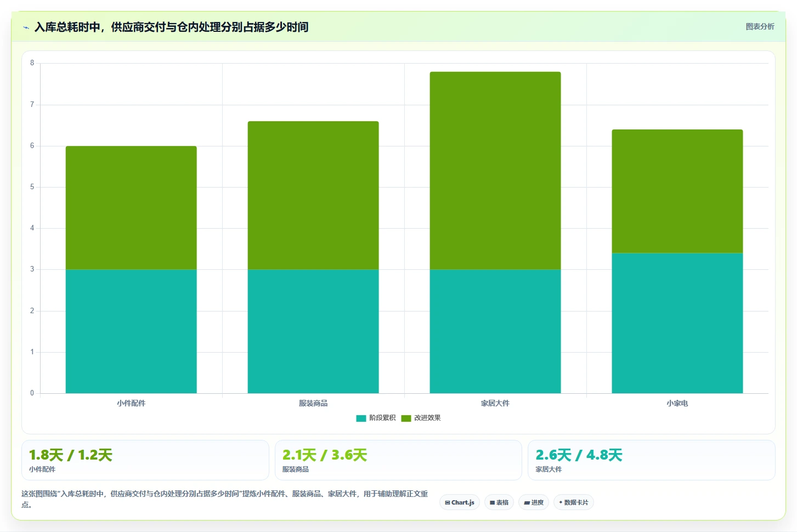Click the 小件配件 caption in the data card
The height and width of the screenshot is (532, 797).
(42, 469)
